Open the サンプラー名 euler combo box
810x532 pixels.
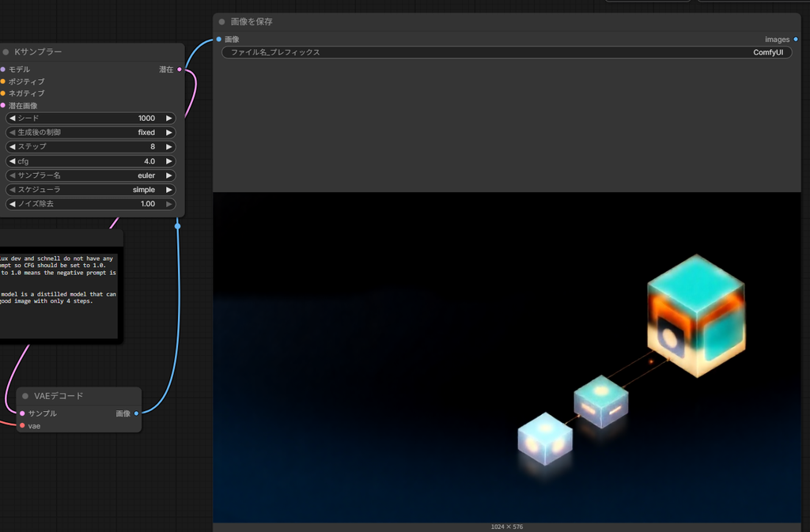tap(90, 175)
